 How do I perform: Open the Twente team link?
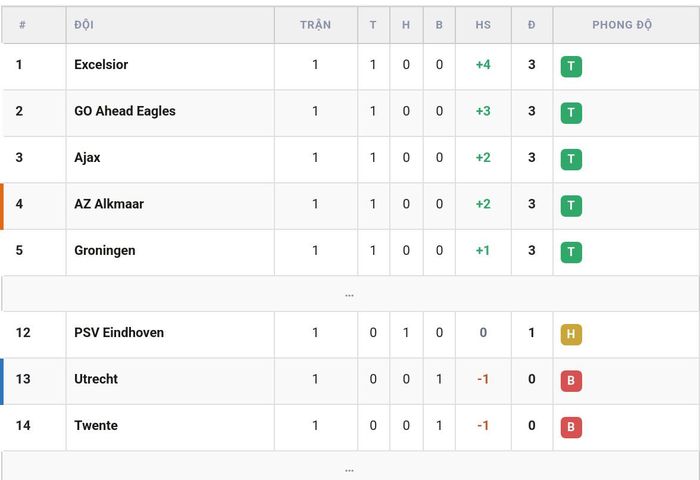tap(96, 426)
